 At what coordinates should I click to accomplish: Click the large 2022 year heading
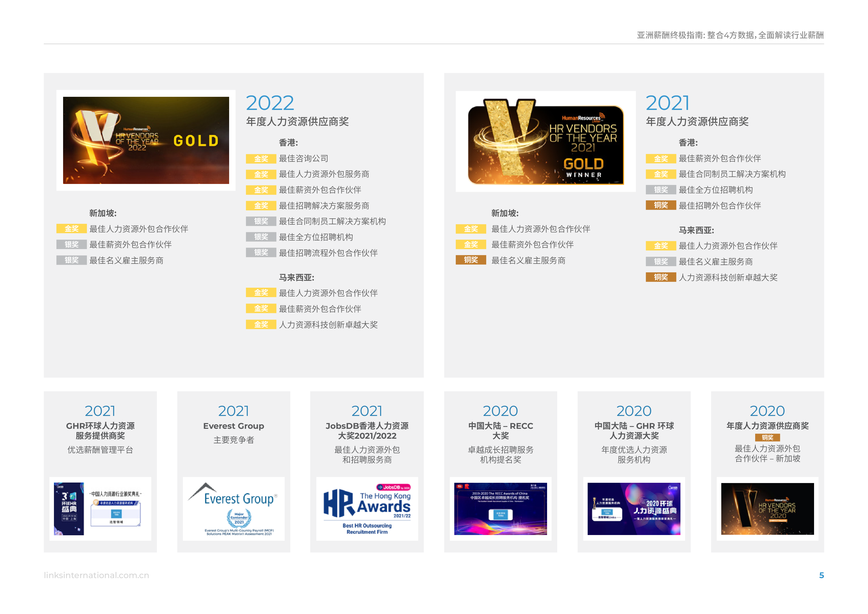[x=270, y=103]
